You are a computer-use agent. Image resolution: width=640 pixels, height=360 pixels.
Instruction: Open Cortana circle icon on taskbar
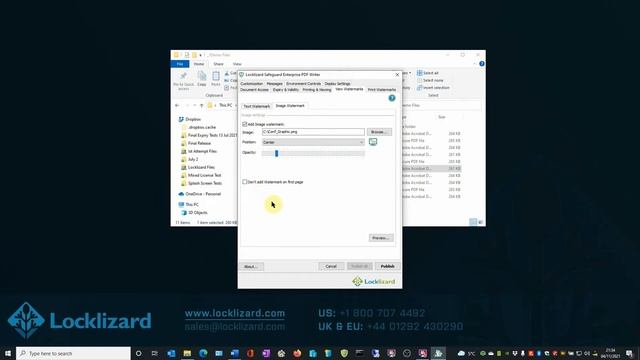[138, 353]
